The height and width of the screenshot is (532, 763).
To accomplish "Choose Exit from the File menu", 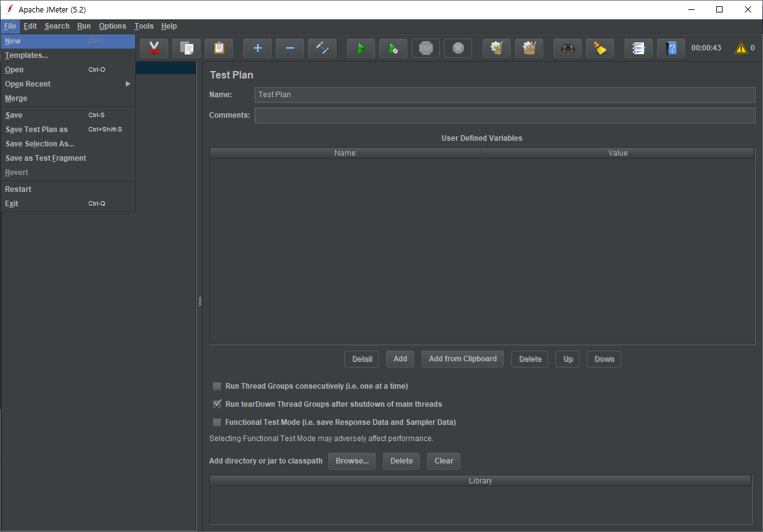I will click(68, 204).
